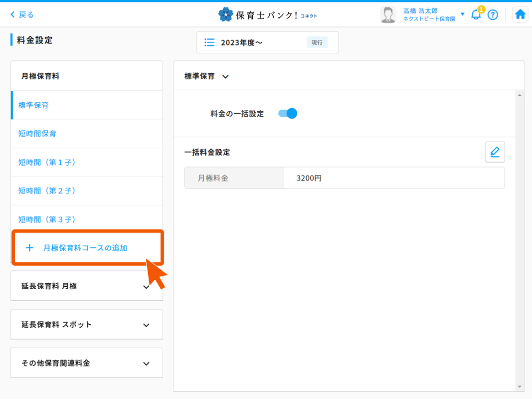Open the help question mark icon
The image size is (532, 399).
pyautogui.click(x=493, y=14)
